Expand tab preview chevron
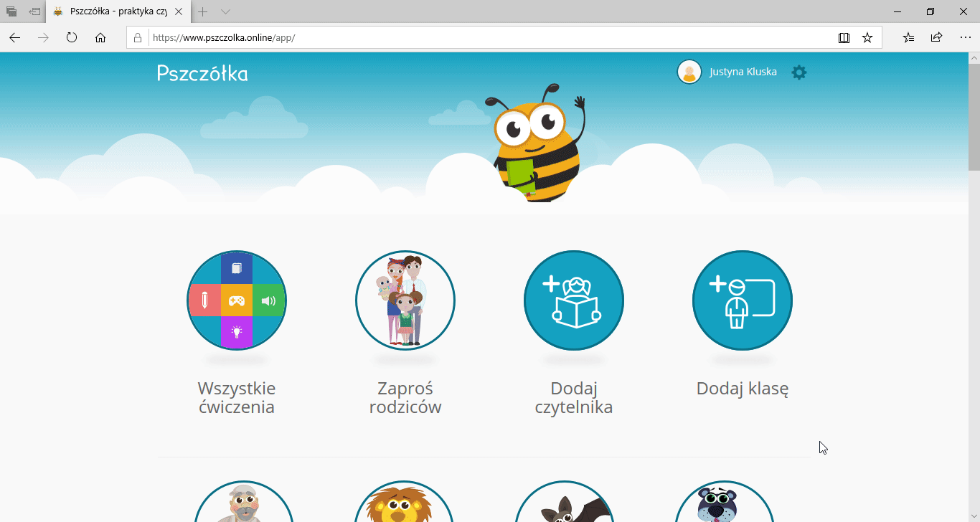This screenshot has height=522, width=980. click(x=225, y=11)
